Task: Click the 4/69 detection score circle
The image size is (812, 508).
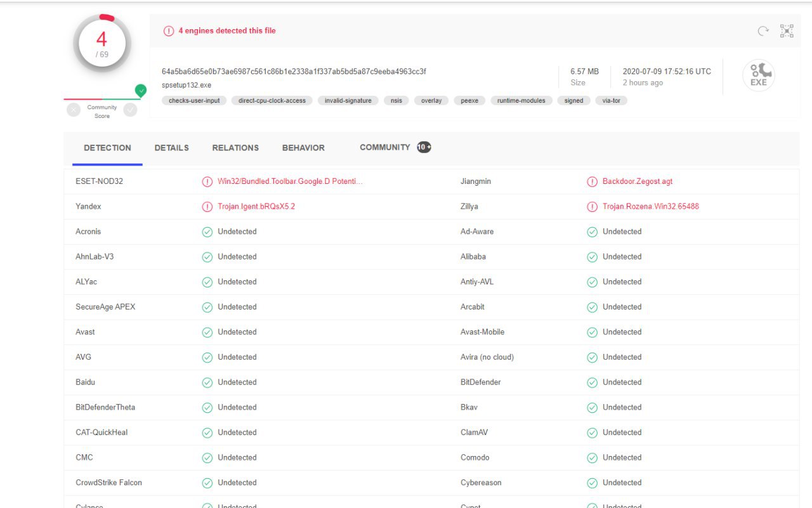Action: point(101,43)
